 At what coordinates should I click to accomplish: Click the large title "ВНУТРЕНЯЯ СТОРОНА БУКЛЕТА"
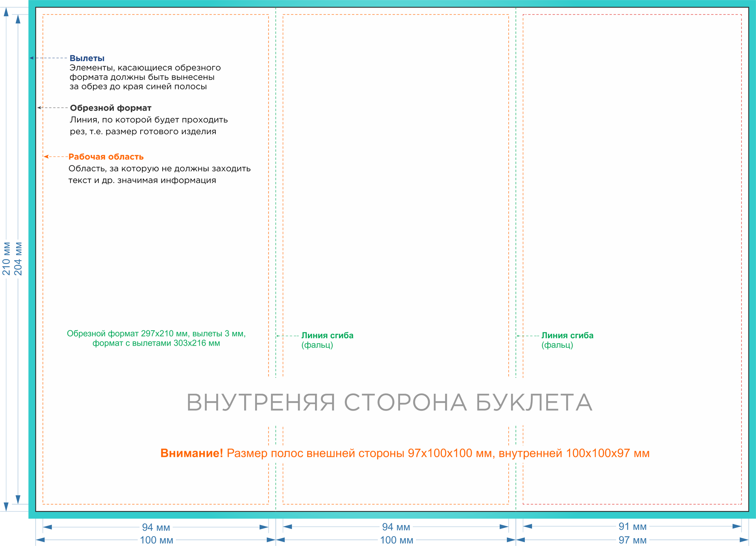coord(389,402)
